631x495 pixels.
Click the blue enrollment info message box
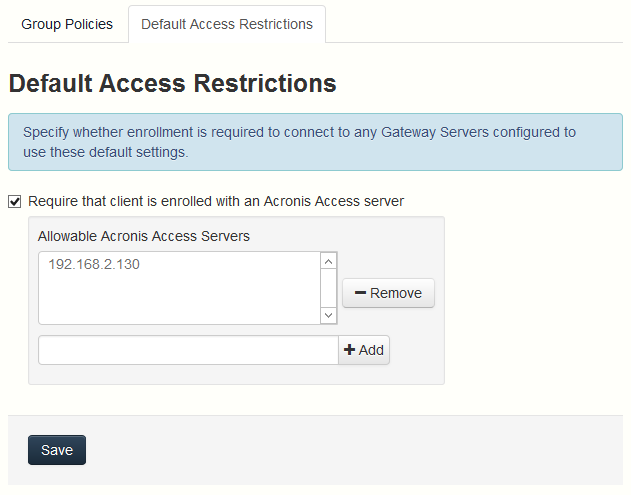tap(316, 142)
